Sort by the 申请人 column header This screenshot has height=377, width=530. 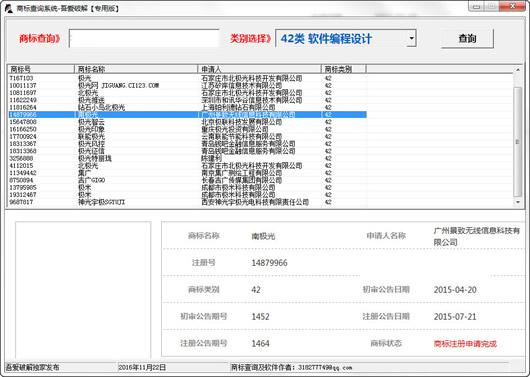259,69
